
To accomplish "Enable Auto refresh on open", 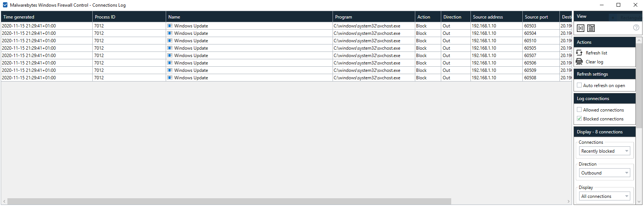I will pyautogui.click(x=579, y=85).
